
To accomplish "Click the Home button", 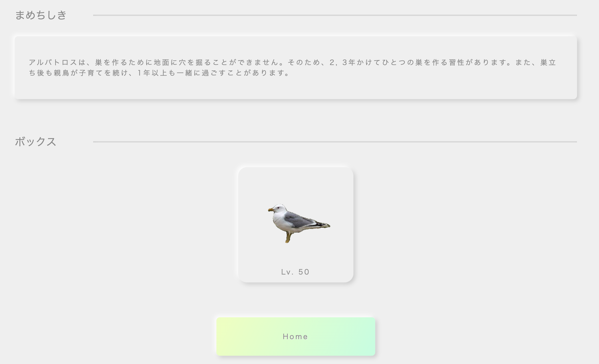I will [296, 337].
